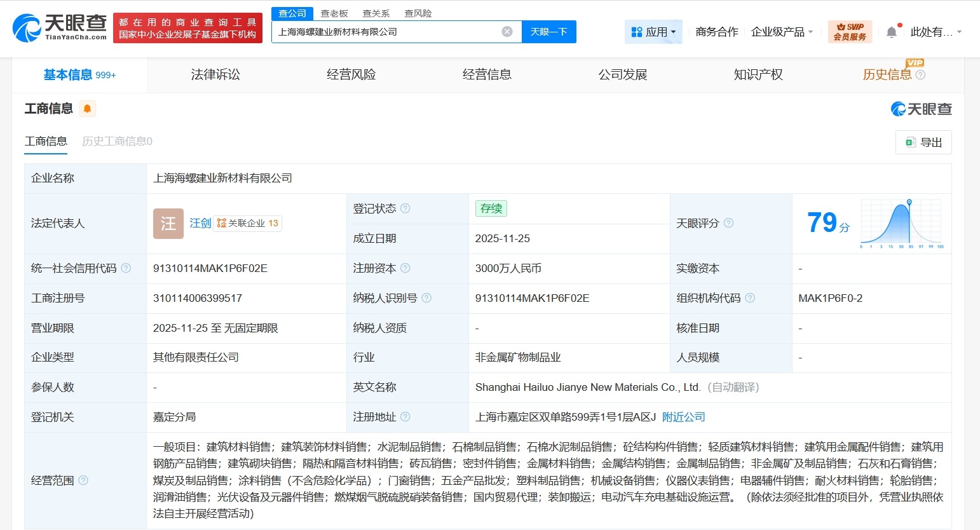Viewport: 980px width, 530px height.
Task: Open the 附近公司 link
Action: click(x=684, y=417)
